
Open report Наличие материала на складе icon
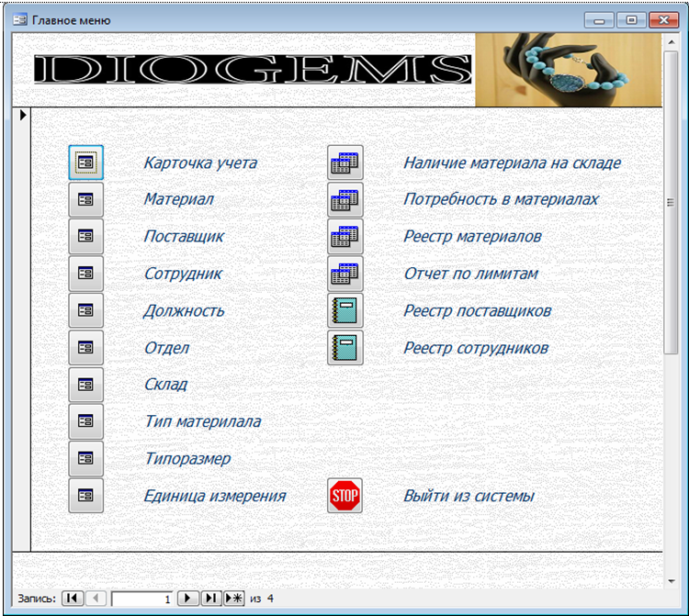[x=345, y=162]
